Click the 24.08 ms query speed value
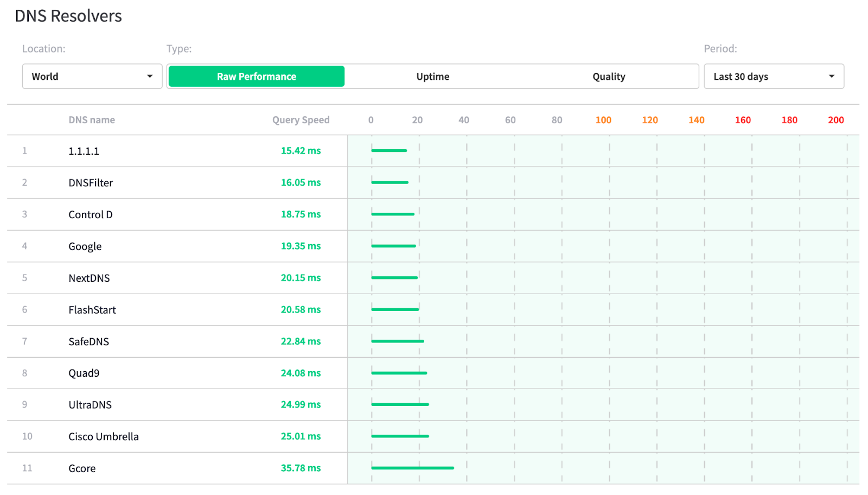The width and height of the screenshot is (868, 495). click(x=301, y=373)
